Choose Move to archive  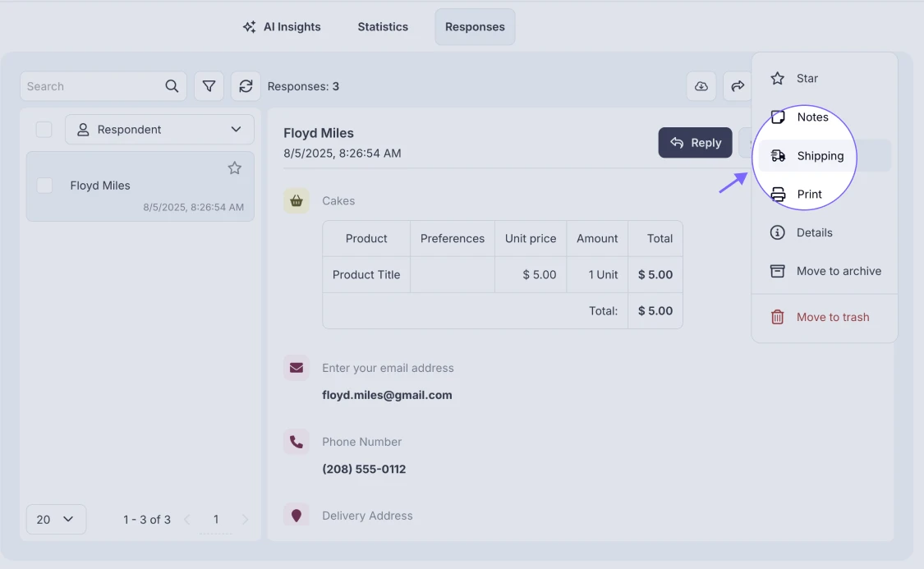pos(838,271)
